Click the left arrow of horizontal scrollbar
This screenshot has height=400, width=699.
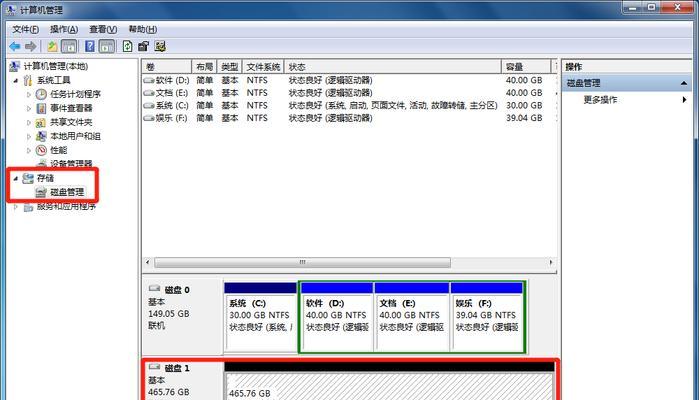(148, 262)
